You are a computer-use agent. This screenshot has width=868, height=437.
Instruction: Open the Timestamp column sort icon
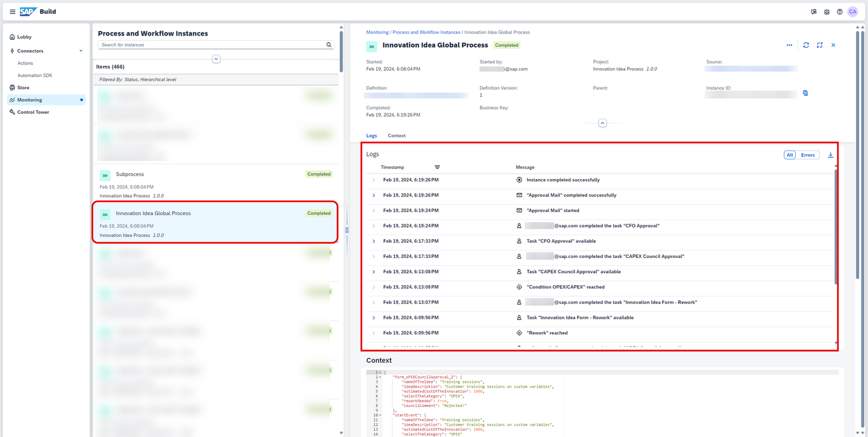pyautogui.click(x=438, y=167)
